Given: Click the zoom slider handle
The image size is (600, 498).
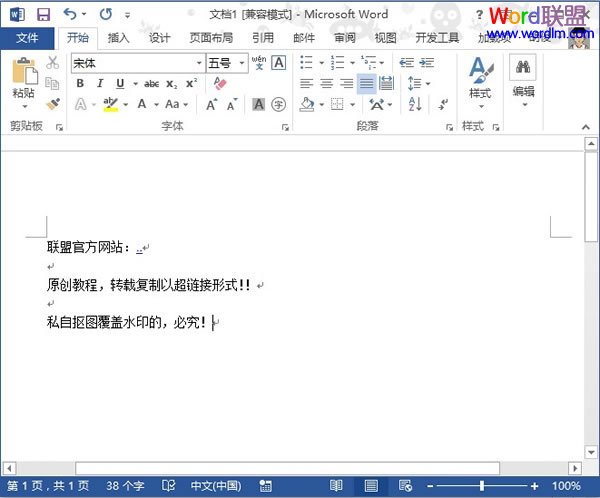Looking at the screenshot, I should [x=482, y=486].
